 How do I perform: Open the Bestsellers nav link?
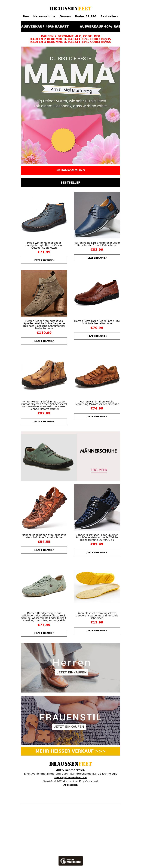pos(109,16)
